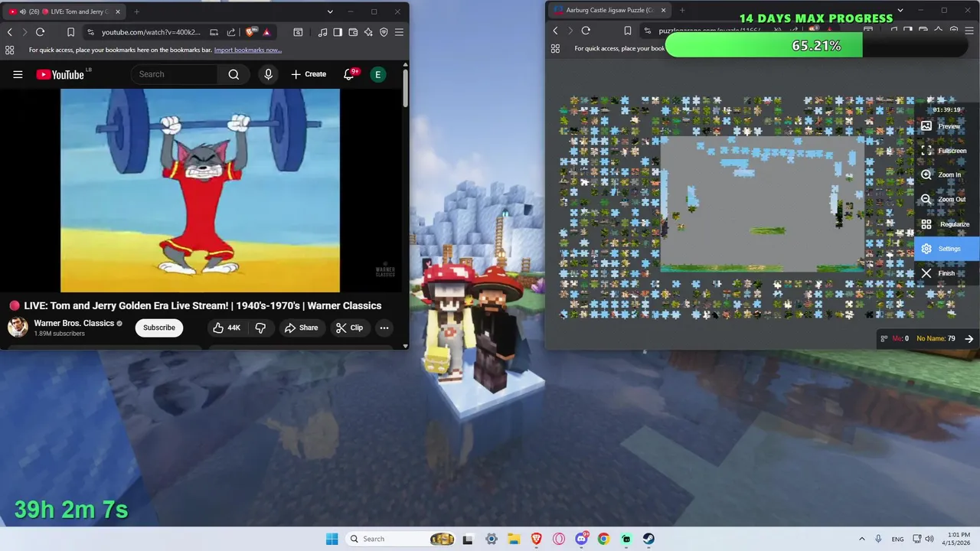980x551 pixels.
Task: Open the browser main menu in YouTube window
Action: 399,32
